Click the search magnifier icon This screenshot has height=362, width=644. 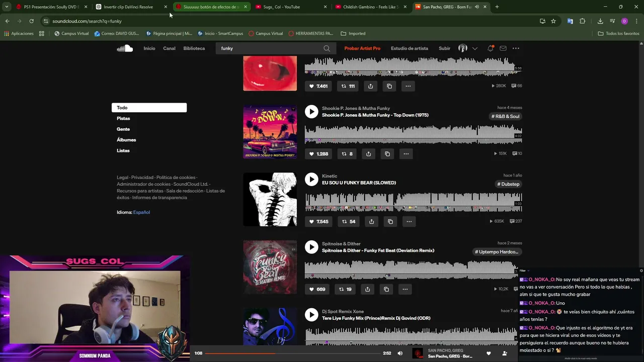[x=327, y=48]
